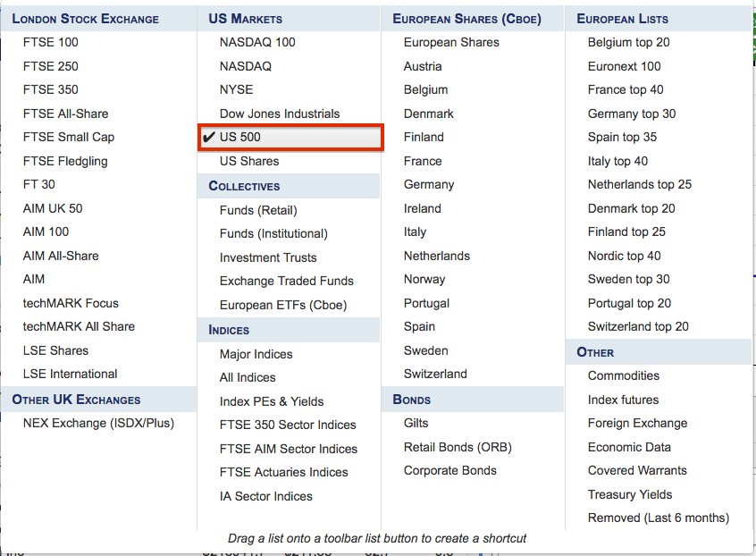Select Sweden top 30

(629, 279)
